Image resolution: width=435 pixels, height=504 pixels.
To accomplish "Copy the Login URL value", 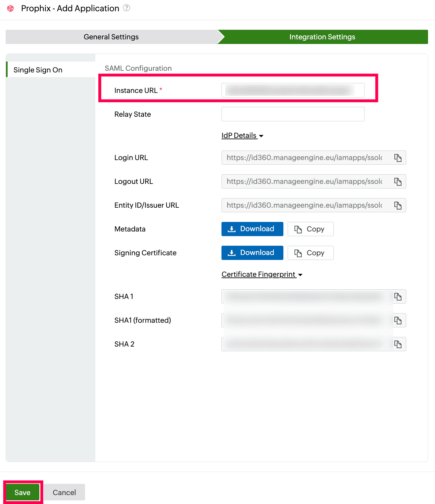I will click(x=398, y=158).
